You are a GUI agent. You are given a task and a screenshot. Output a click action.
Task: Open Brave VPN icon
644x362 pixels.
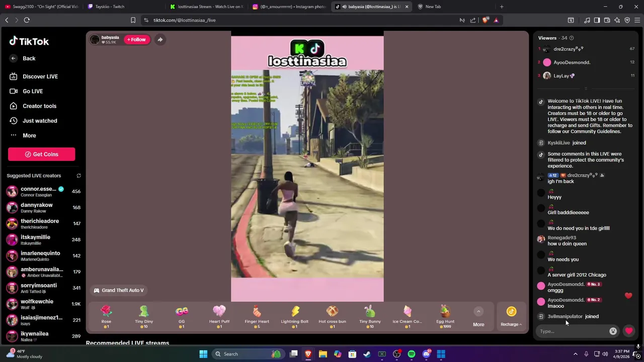(x=627, y=20)
